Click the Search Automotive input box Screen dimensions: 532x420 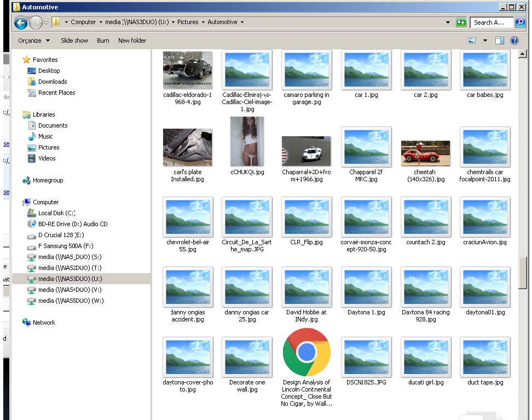(x=491, y=22)
